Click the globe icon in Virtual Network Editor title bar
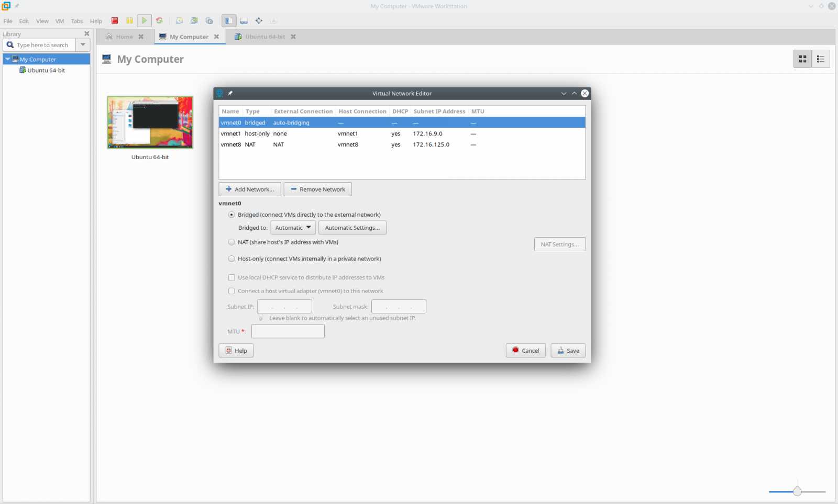This screenshot has height=504, width=838. (219, 93)
